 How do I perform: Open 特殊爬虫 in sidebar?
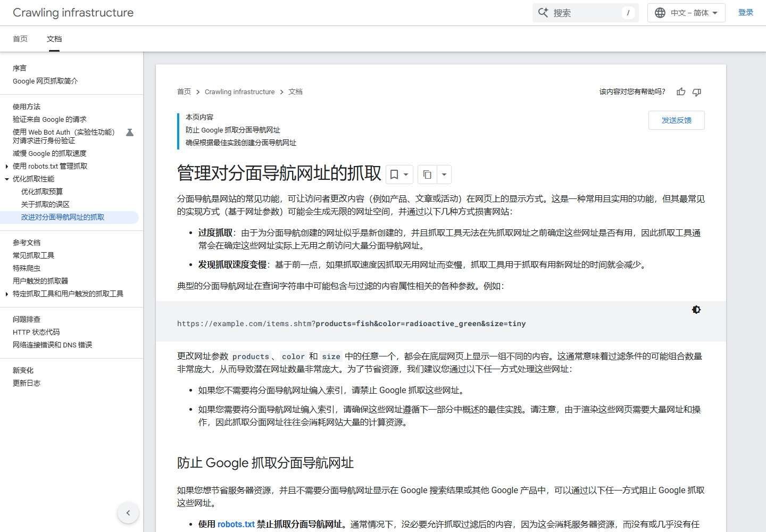(x=27, y=269)
